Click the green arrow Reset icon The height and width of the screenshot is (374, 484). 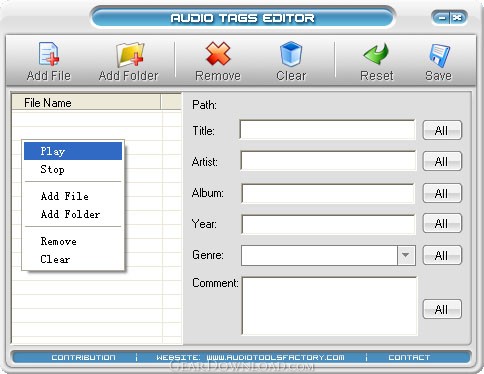click(x=376, y=54)
